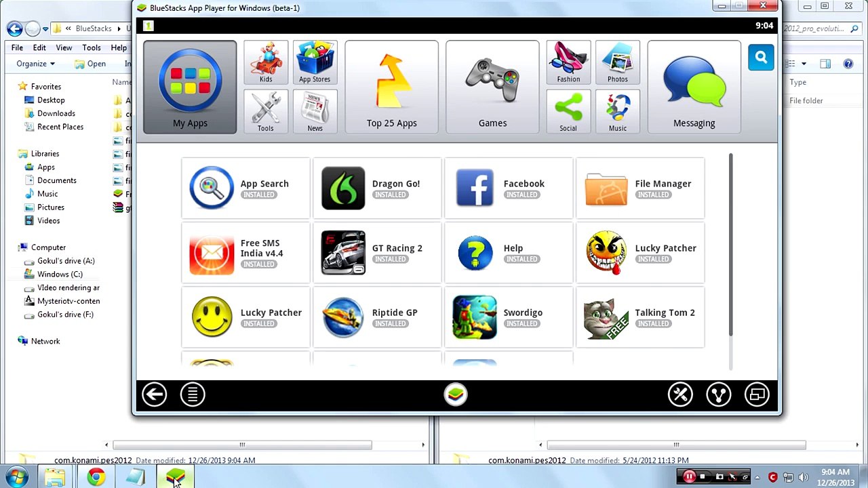The image size is (868, 488).
Task: Click the Type column header
Action: (x=798, y=83)
